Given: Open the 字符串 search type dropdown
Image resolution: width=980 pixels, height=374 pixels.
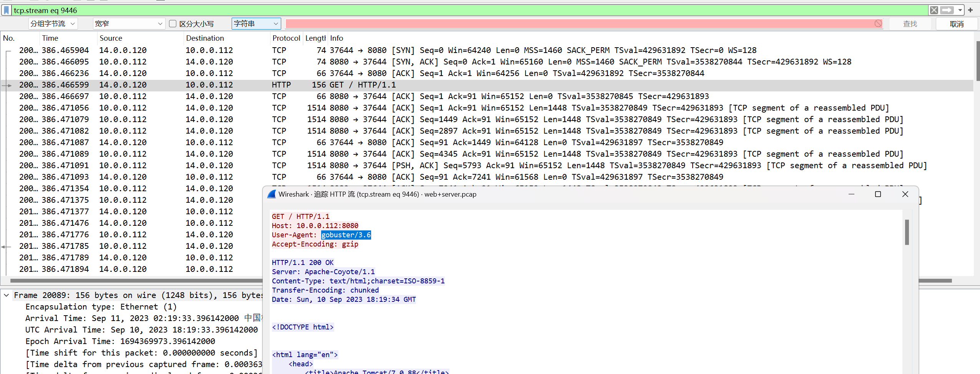Looking at the screenshot, I should 255,23.
